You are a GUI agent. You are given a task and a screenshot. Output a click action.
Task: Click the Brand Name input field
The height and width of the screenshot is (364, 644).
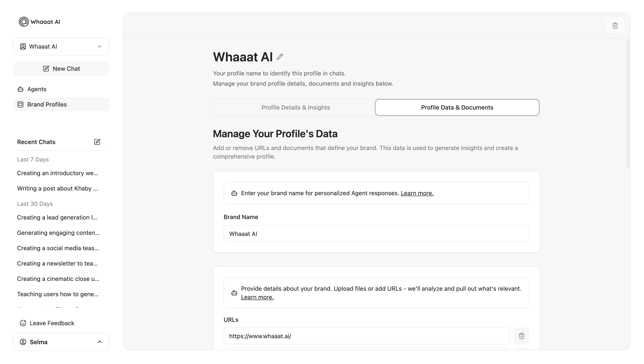tap(376, 234)
